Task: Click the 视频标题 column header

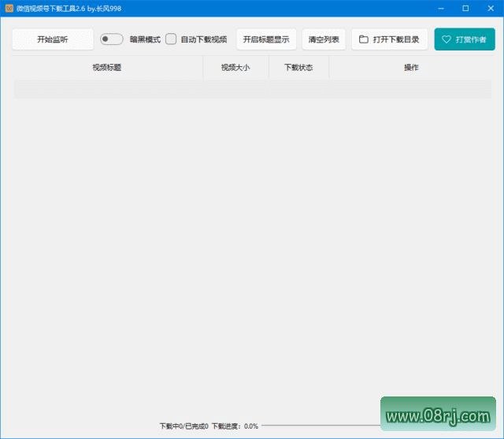Action: click(x=107, y=68)
